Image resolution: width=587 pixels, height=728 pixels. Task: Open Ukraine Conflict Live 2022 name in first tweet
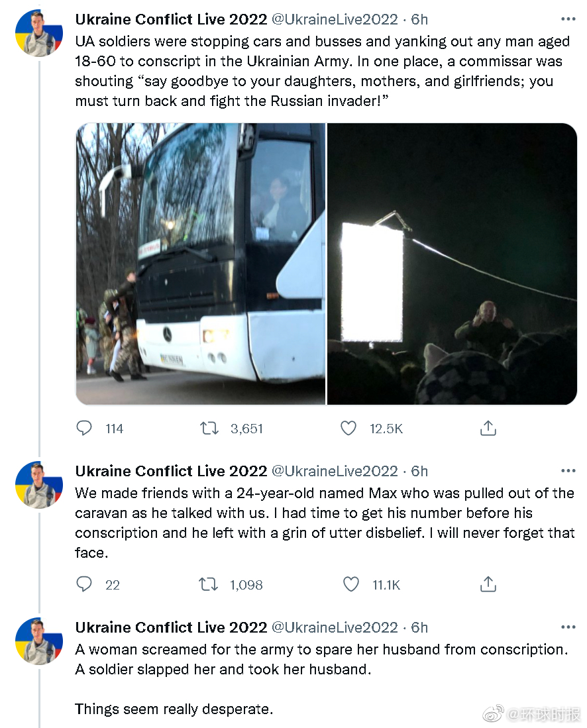pos(171,19)
